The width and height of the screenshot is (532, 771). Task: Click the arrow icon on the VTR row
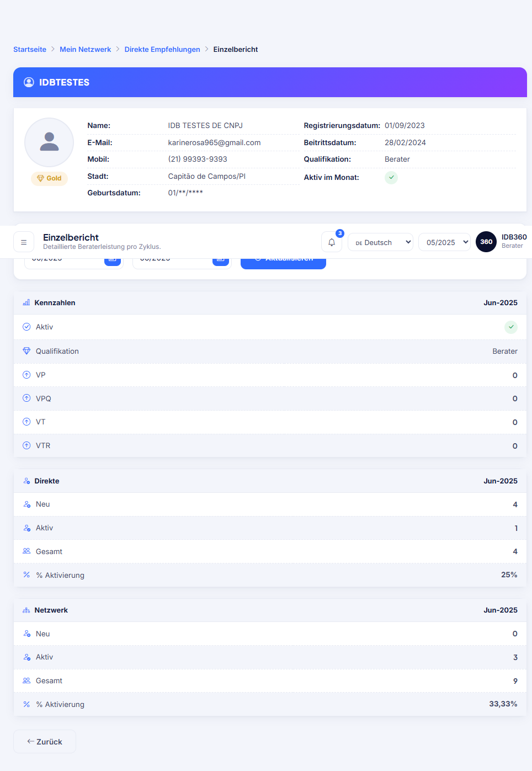pos(26,445)
